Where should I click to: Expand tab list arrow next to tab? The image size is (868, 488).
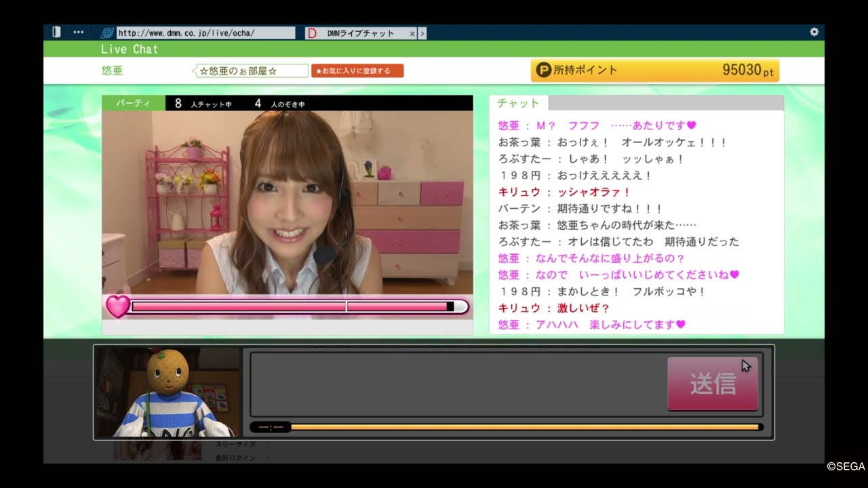(422, 33)
